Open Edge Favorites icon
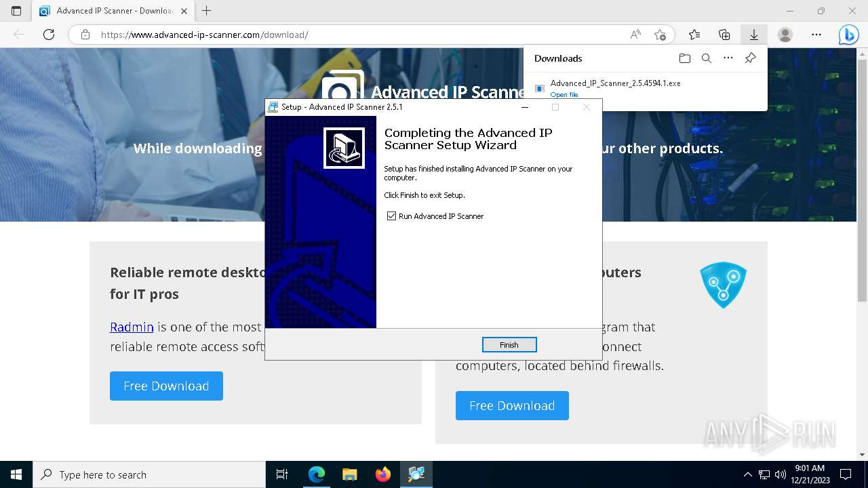 click(694, 35)
